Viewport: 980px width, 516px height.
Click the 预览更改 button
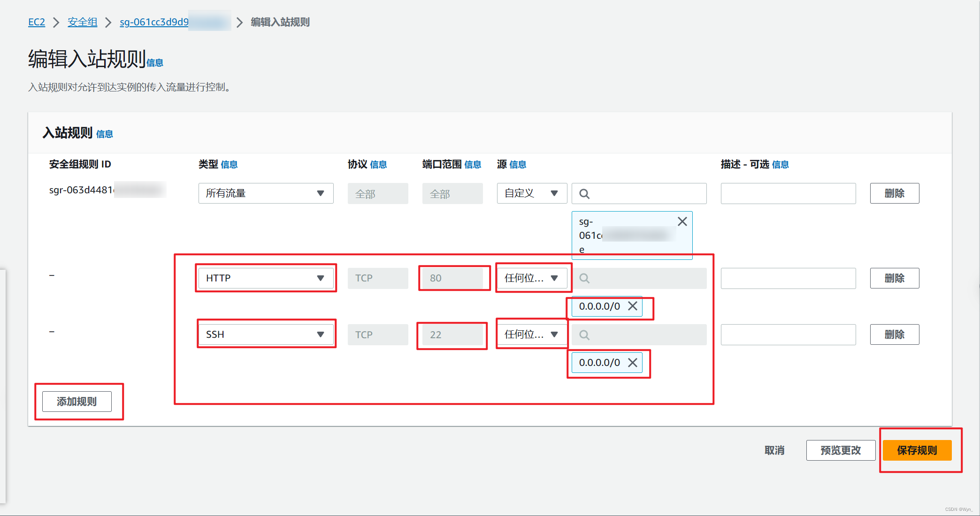(841, 450)
